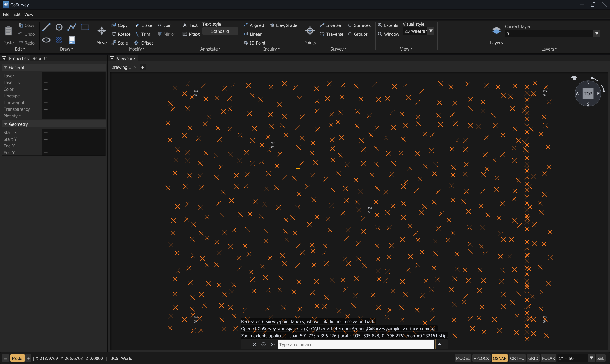Viewport: 610px width, 364px height.
Task: Open the Visual style dropdown
Action: (431, 31)
